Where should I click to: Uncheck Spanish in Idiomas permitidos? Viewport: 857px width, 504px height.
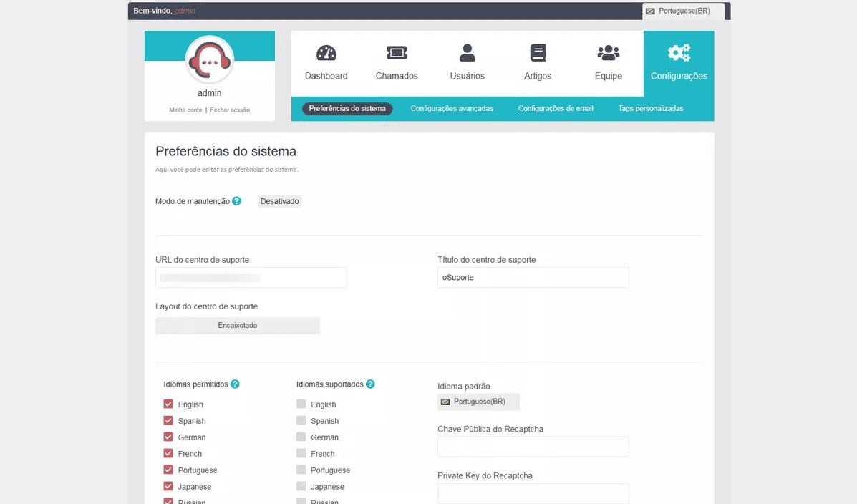click(x=167, y=420)
